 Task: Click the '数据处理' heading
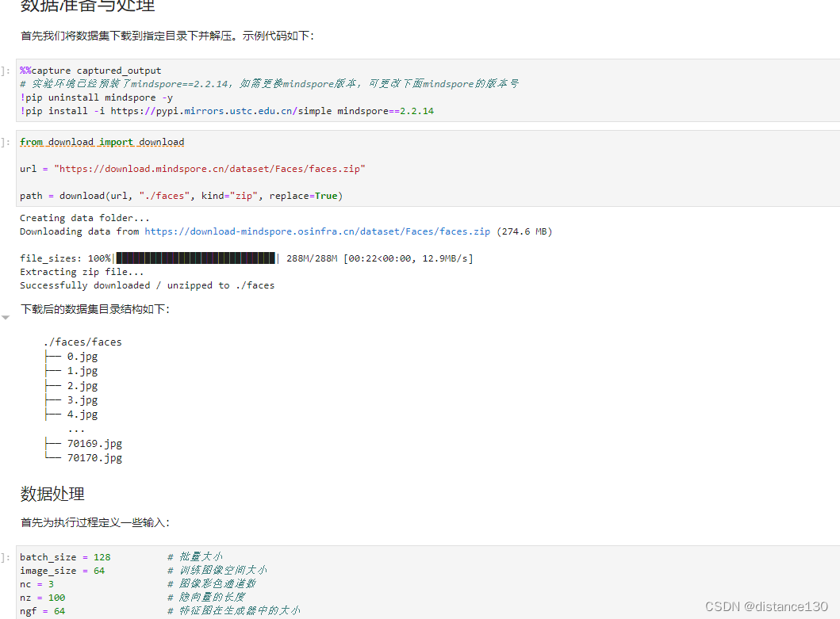[52, 494]
